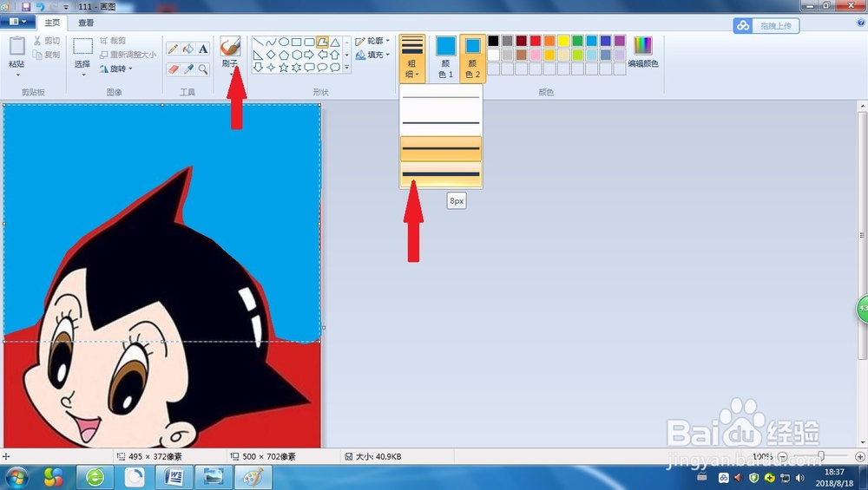Click the Undo arrow in title bar
Viewport: 868px width, 490px height.
pos(40,7)
